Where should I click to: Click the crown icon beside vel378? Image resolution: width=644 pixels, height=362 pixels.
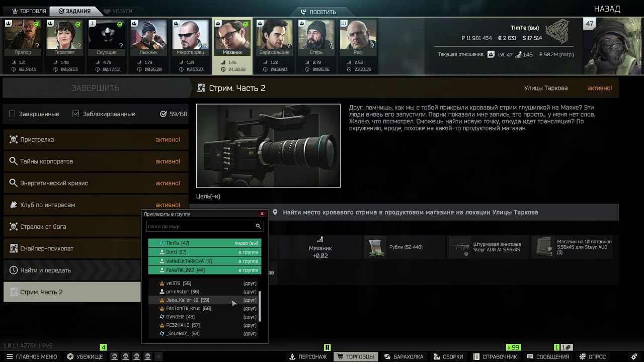point(162,284)
